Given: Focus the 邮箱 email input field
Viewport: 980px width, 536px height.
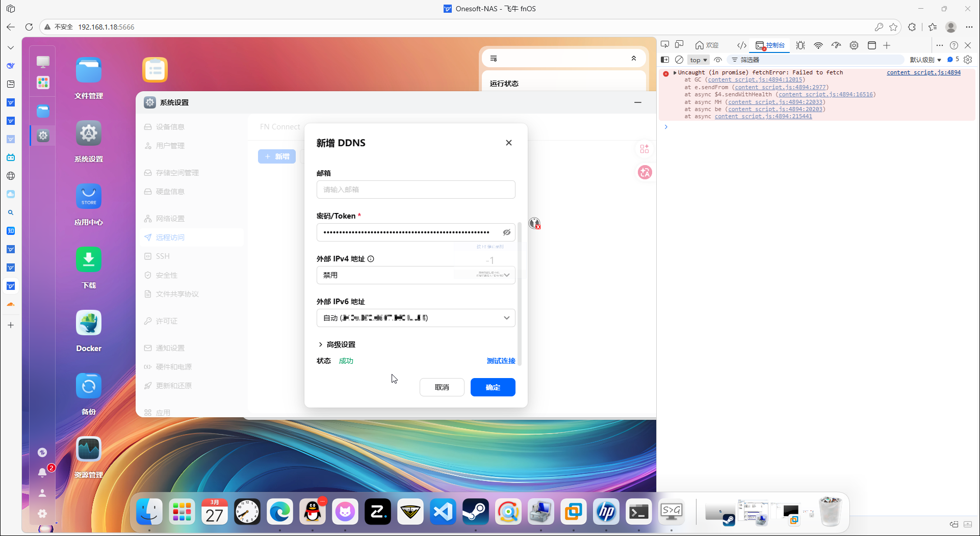Looking at the screenshot, I should 416,190.
